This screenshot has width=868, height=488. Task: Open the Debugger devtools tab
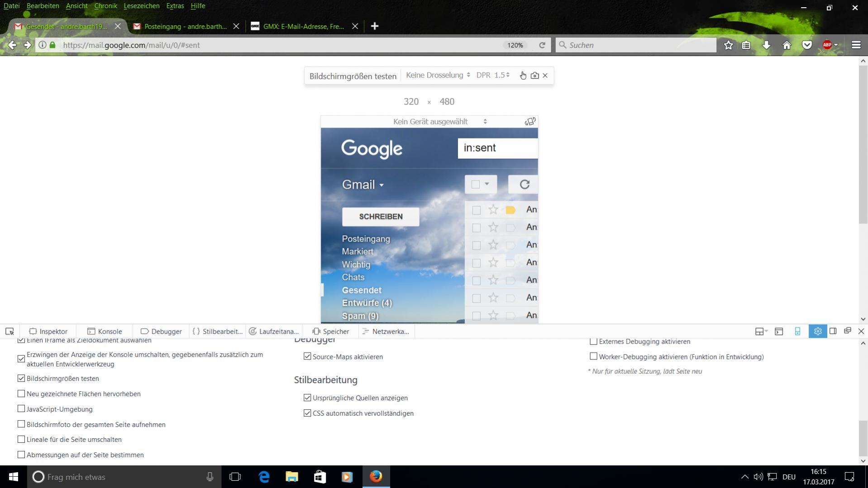(161, 332)
